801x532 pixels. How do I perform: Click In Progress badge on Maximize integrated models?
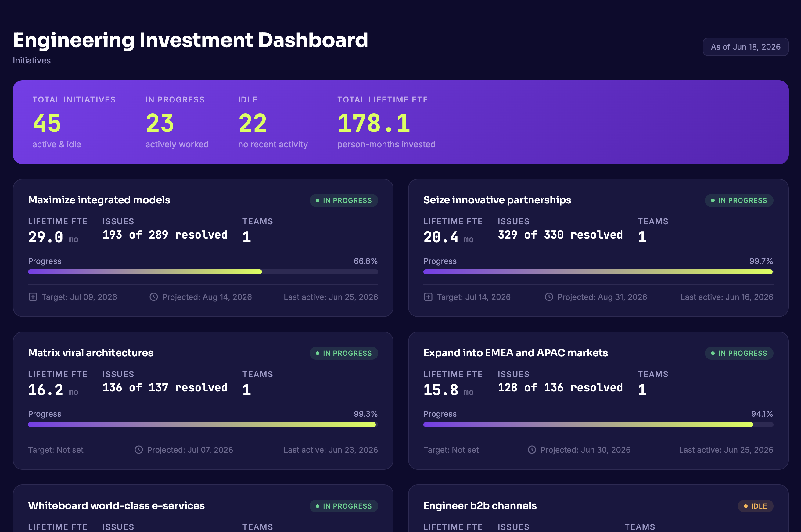(344, 200)
